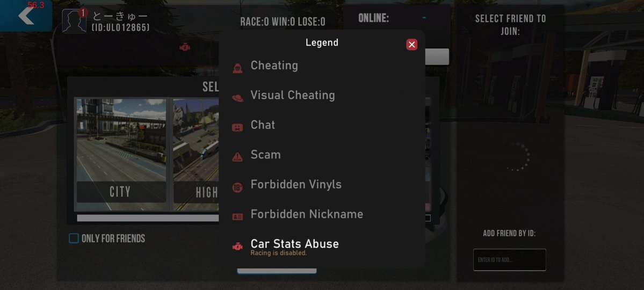Click the Scam warning triangle icon
This screenshot has width=644, height=290.
click(x=237, y=157)
